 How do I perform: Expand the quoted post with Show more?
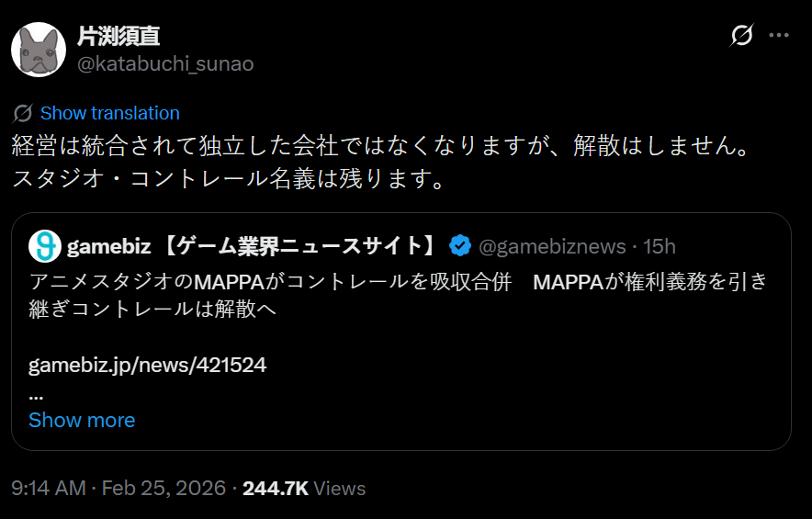point(82,420)
